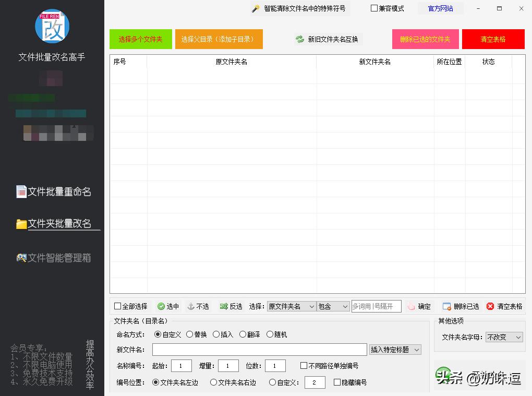Check the 全部选择 checkbox
Viewport: 532px width, 396px height.
coord(117,306)
